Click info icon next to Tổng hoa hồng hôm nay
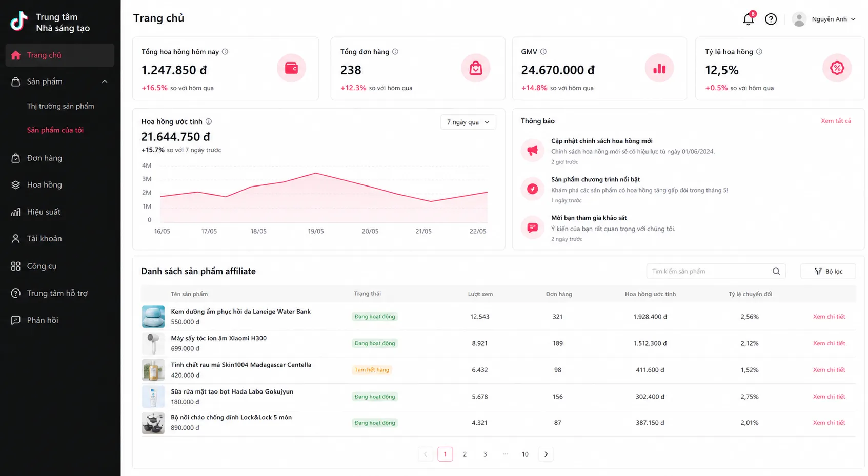Viewport: 868px width, 476px height. click(x=225, y=52)
